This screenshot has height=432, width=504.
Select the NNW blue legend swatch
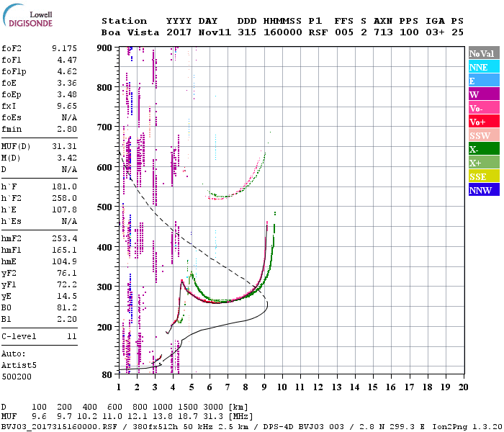pos(482,190)
